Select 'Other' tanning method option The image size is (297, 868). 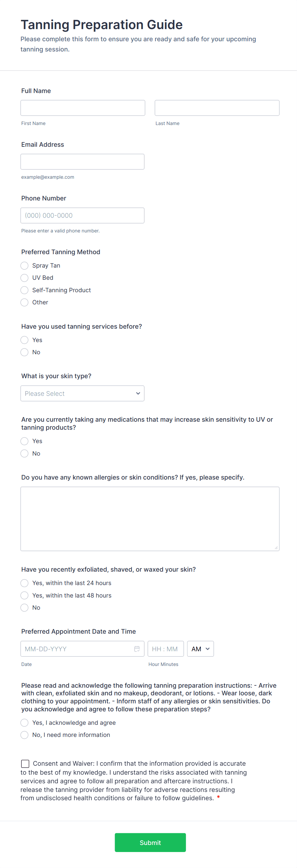coord(25,302)
